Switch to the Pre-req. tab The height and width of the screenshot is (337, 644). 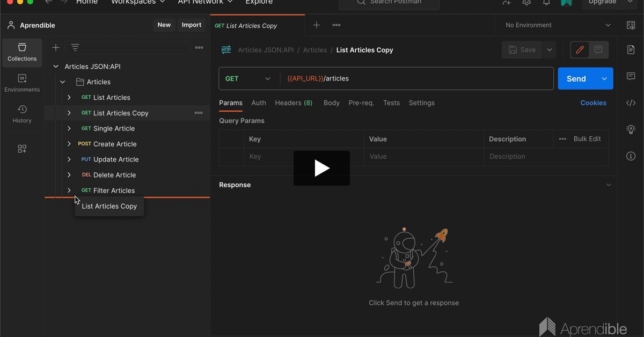pos(361,103)
